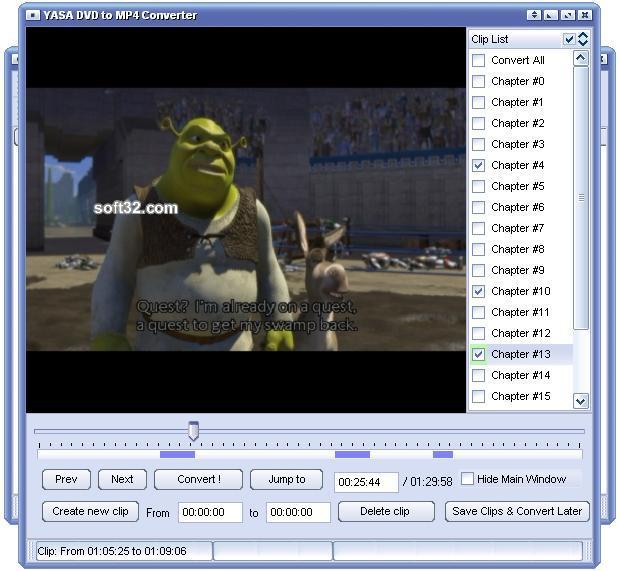This screenshot has width=619, height=571.
Task: Click the YASA app icon in title bar
Action: 33,15
